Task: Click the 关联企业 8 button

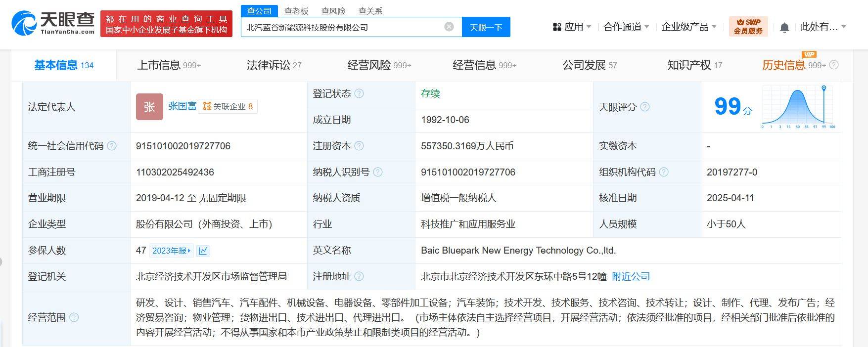Action: [x=228, y=106]
